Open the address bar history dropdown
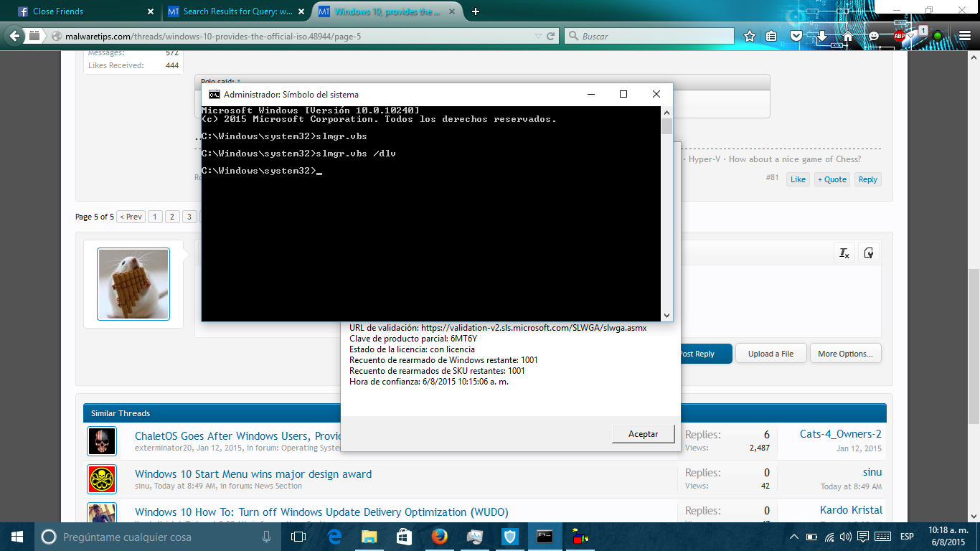 [x=538, y=36]
